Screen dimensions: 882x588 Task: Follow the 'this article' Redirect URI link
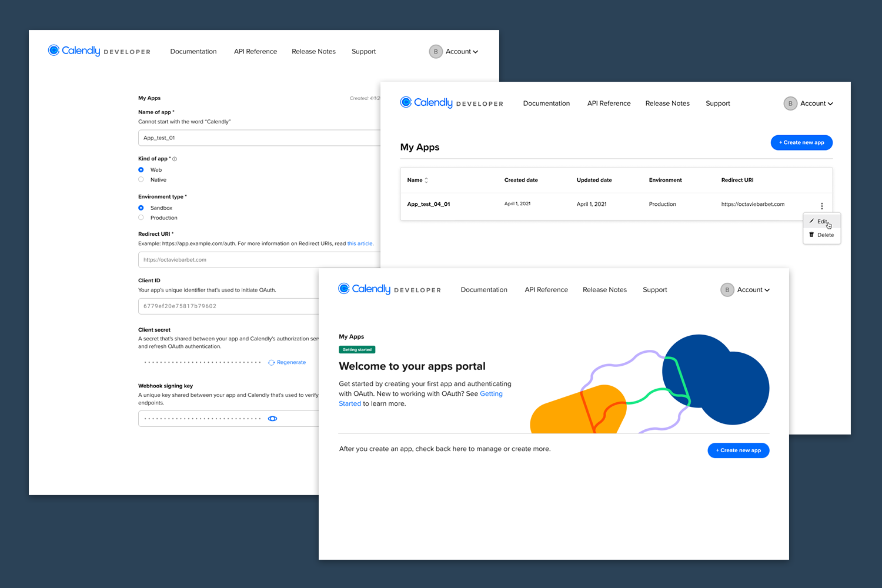360,243
